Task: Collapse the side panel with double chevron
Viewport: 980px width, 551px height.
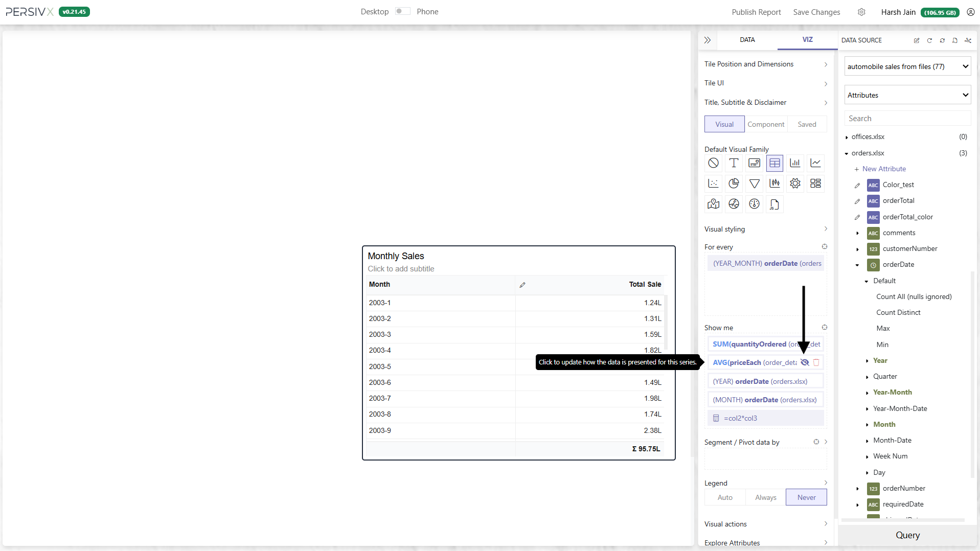Action: click(x=708, y=40)
